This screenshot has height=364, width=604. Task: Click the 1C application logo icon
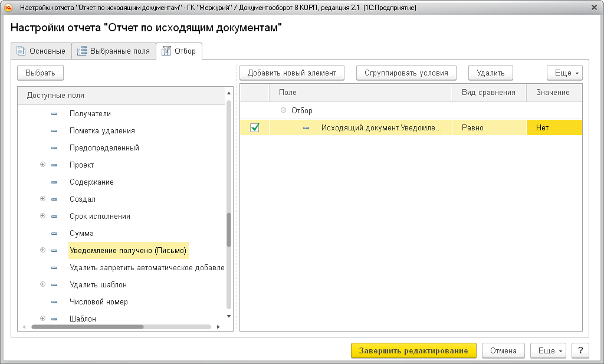tap(8, 7)
